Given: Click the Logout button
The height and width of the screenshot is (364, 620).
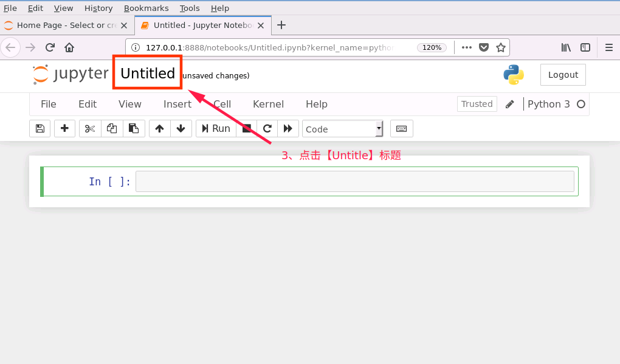Looking at the screenshot, I should (x=563, y=75).
